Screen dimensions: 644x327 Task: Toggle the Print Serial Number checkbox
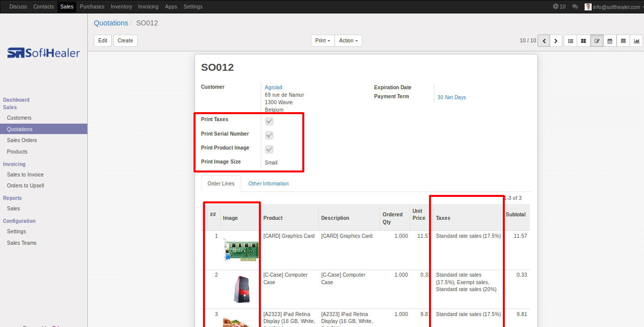tap(269, 135)
